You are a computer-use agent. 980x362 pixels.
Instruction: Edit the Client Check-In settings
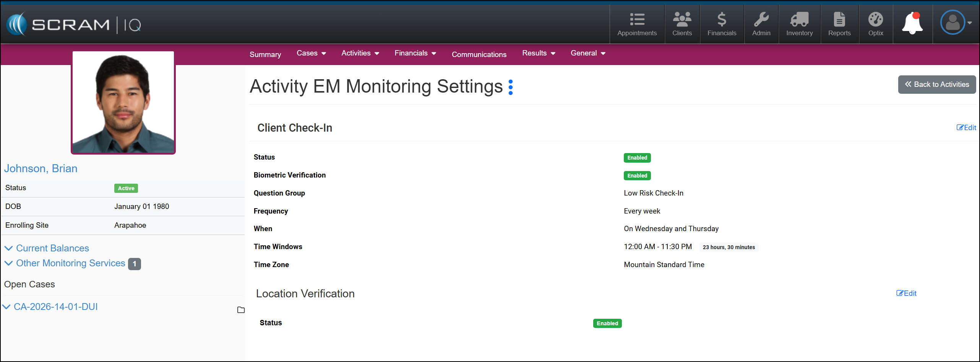pos(966,128)
